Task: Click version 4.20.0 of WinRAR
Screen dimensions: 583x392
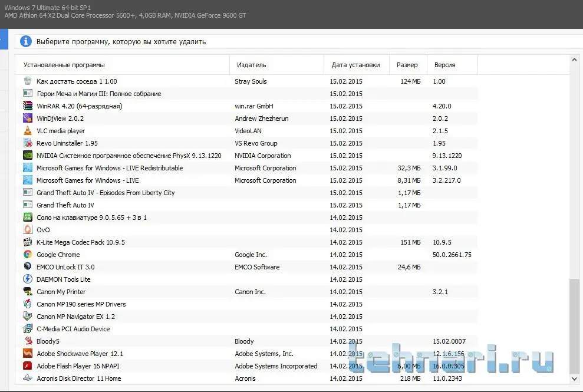Action: coord(442,106)
